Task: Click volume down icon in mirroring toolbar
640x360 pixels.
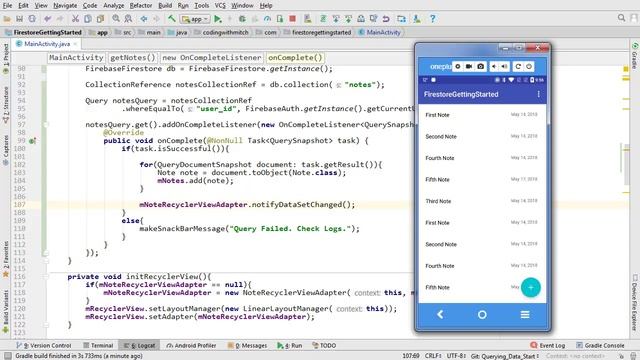Action: (x=494, y=67)
